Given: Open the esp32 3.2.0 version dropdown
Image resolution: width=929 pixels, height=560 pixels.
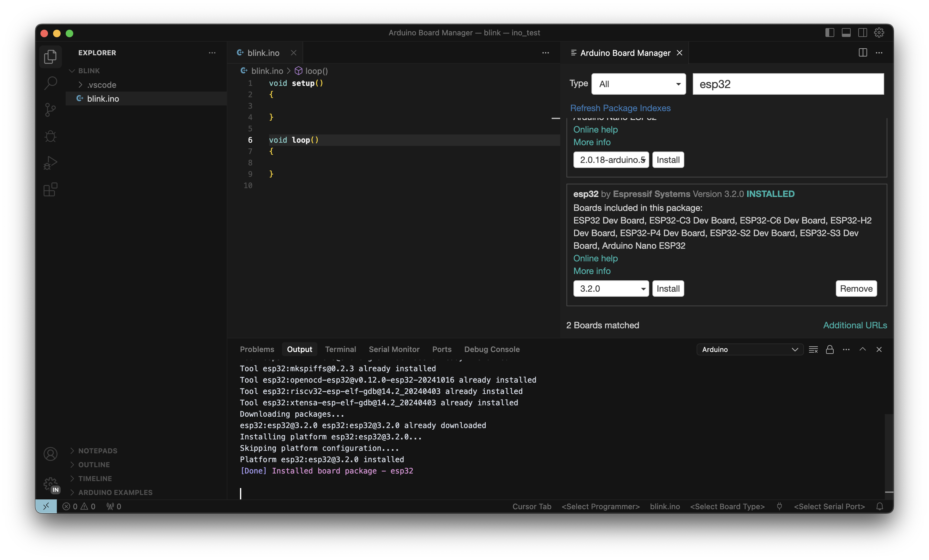Looking at the screenshot, I should (x=611, y=289).
